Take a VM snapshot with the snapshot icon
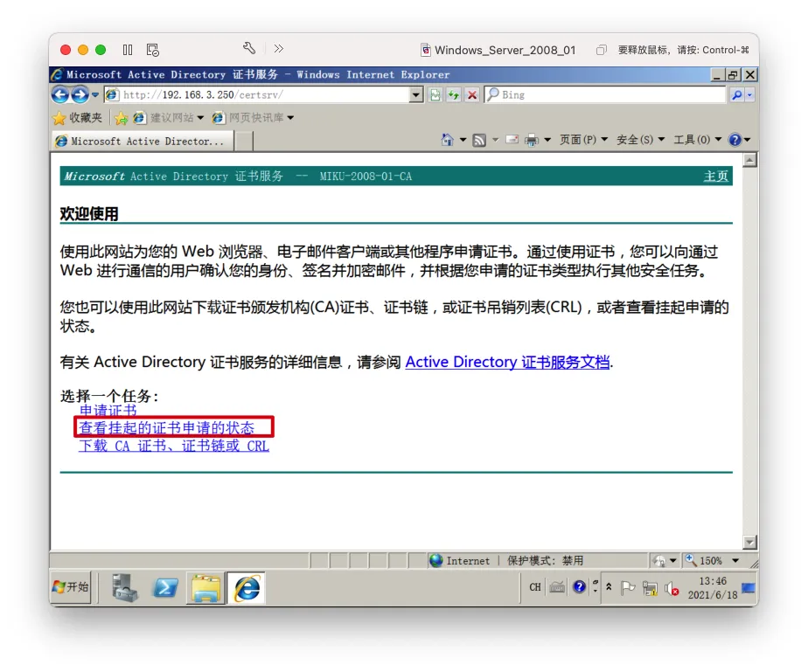Viewport: 808px width, 672px height. tap(152, 50)
